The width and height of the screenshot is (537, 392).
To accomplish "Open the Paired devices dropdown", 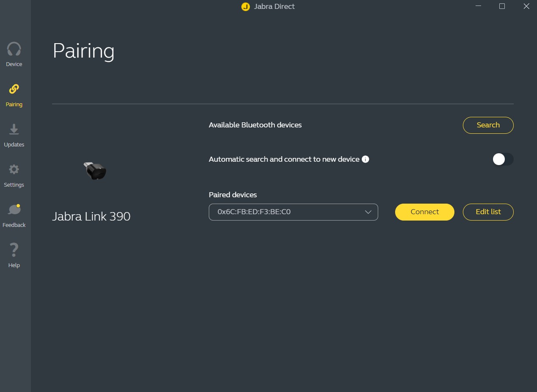I will tap(293, 212).
